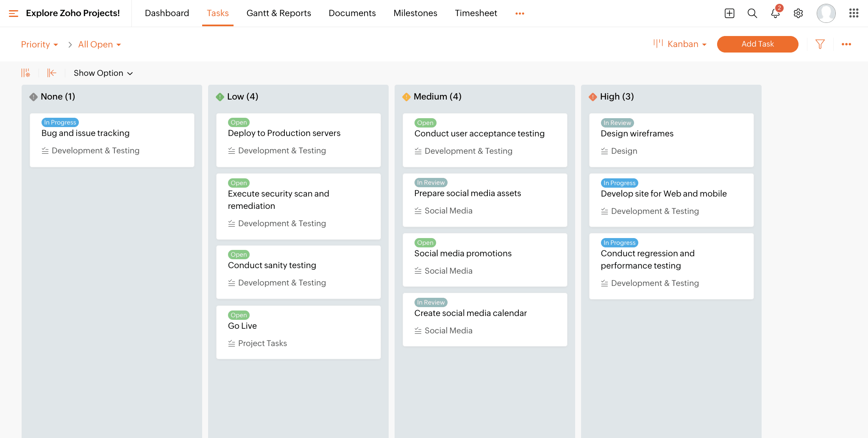Image resolution: width=868 pixels, height=438 pixels.
Task: Open the notifications bell with 2 alerts
Action: [775, 13]
